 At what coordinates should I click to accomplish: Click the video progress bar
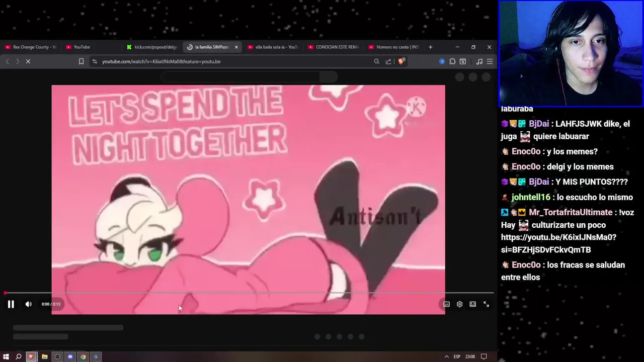(249, 293)
